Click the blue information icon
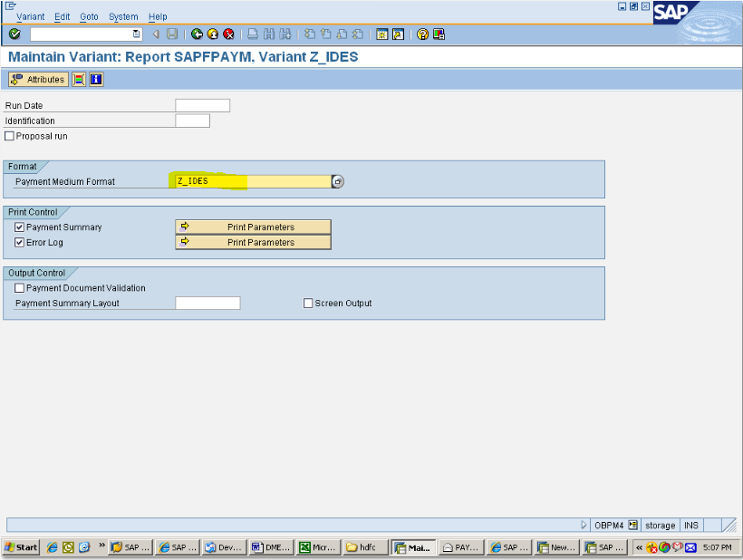The image size is (743, 560). tap(95, 79)
